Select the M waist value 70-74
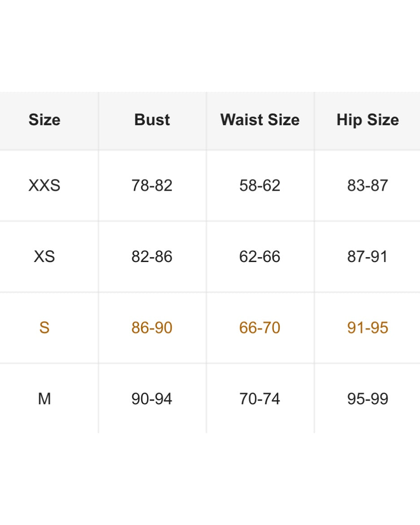The width and height of the screenshot is (420, 525). point(260,399)
